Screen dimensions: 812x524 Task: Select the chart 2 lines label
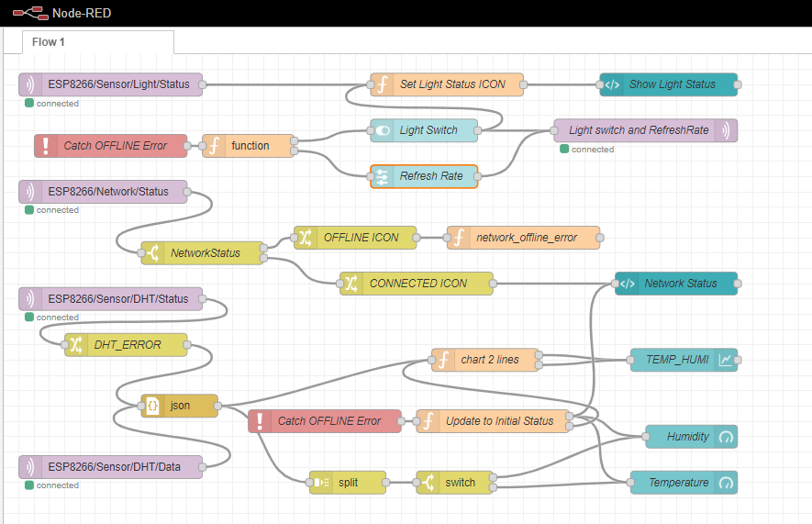click(x=490, y=360)
